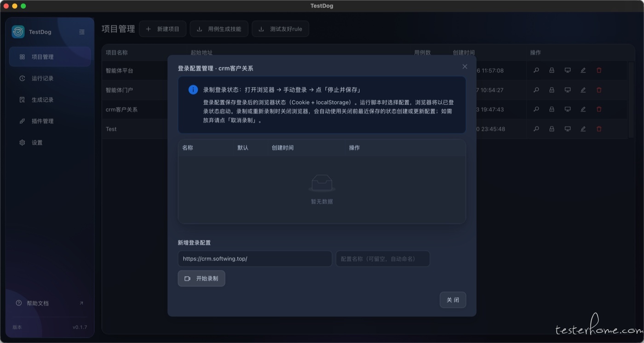Click the monitor icon in crm客户关系 row
The width and height of the screenshot is (644, 343).
[568, 109]
